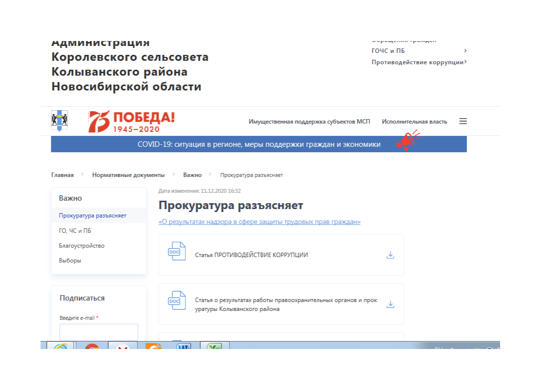The height and width of the screenshot is (392, 555).
Task: Click the Дата изменения 11.12.2020 text
Action: coord(199,191)
